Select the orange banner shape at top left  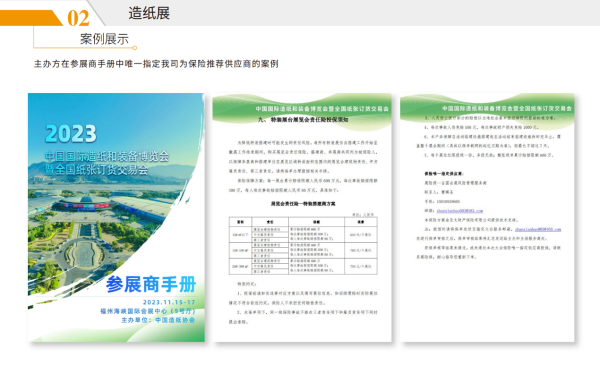[31, 18]
